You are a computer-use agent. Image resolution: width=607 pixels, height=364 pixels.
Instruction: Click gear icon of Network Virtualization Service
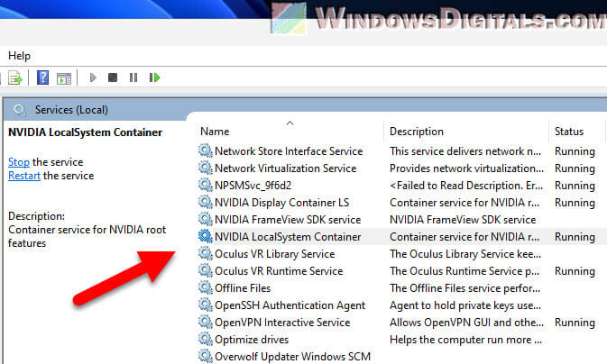coord(205,168)
